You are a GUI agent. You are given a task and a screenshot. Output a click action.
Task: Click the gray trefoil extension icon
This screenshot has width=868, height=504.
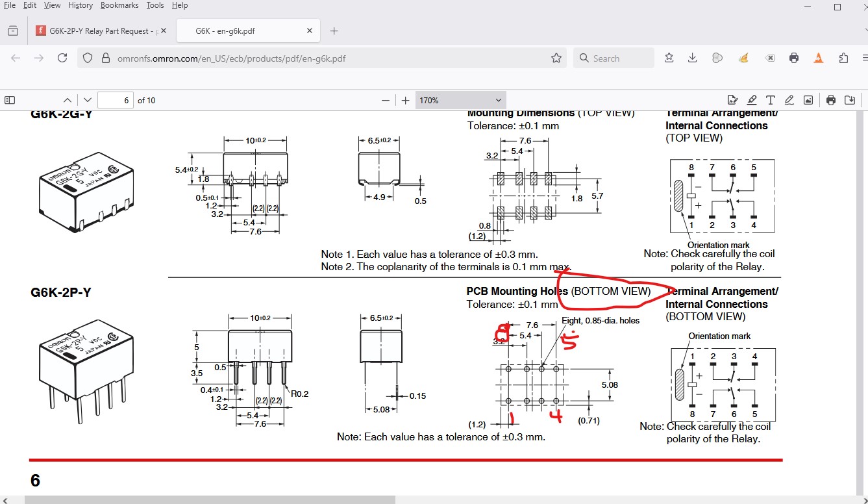point(717,58)
